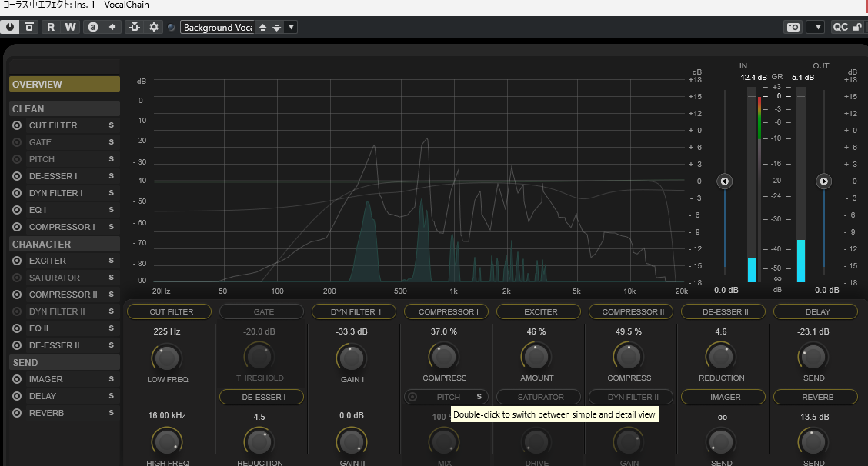Screen dimensions: 868x466
Task: Solo the IMAGER module
Action: 112,379
